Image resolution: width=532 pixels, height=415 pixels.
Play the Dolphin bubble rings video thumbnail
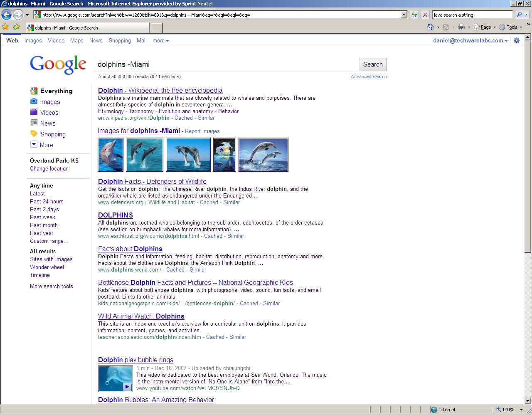click(x=116, y=378)
